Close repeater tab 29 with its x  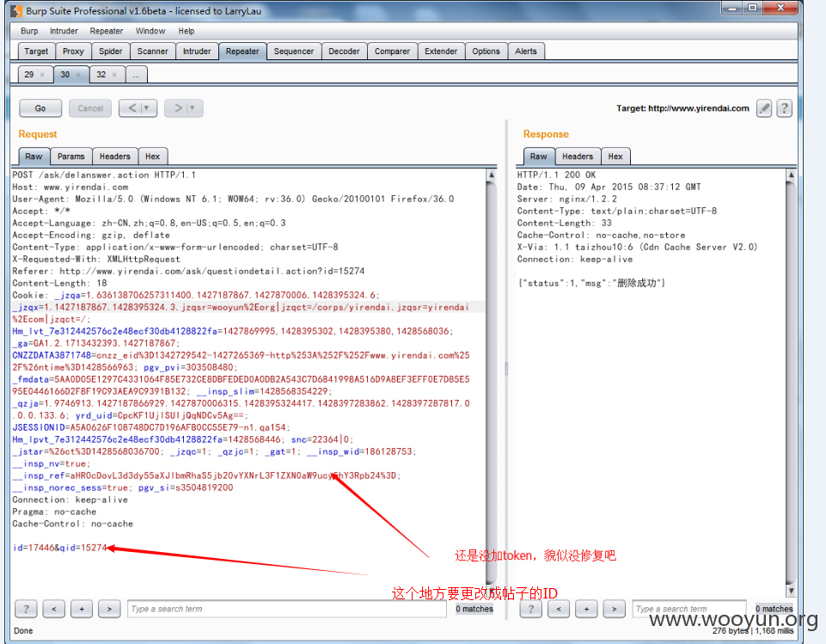(x=42, y=75)
